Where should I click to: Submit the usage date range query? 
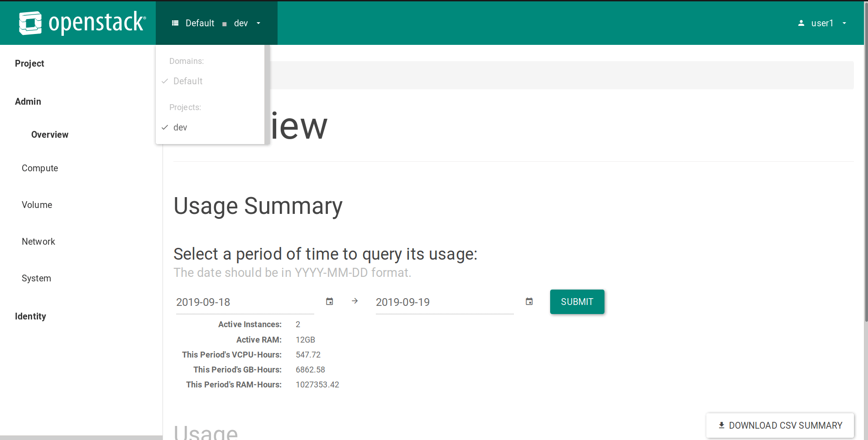tap(577, 302)
